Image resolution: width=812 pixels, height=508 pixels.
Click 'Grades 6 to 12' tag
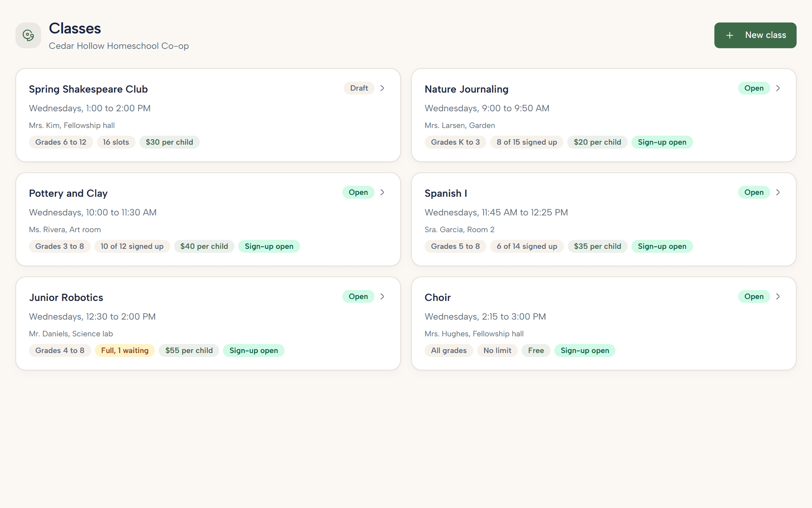pyautogui.click(x=61, y=142)
